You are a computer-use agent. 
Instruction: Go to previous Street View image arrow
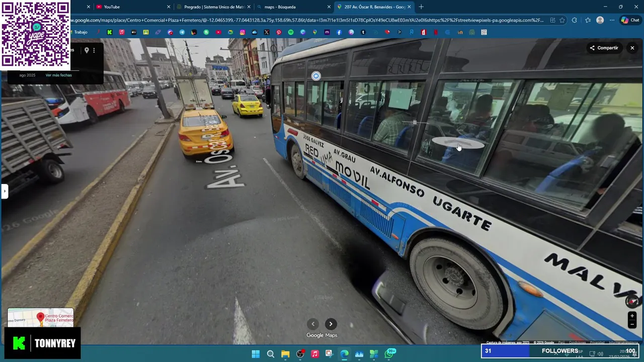313,324
